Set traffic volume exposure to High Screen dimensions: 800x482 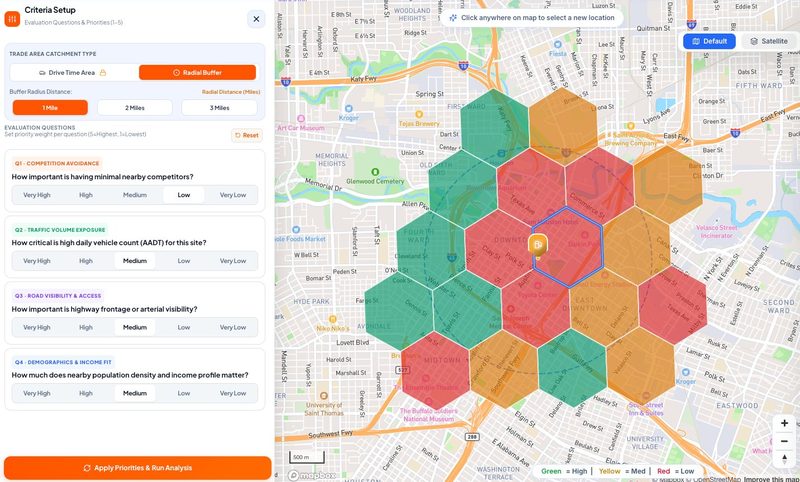click(x=86, y=261)
